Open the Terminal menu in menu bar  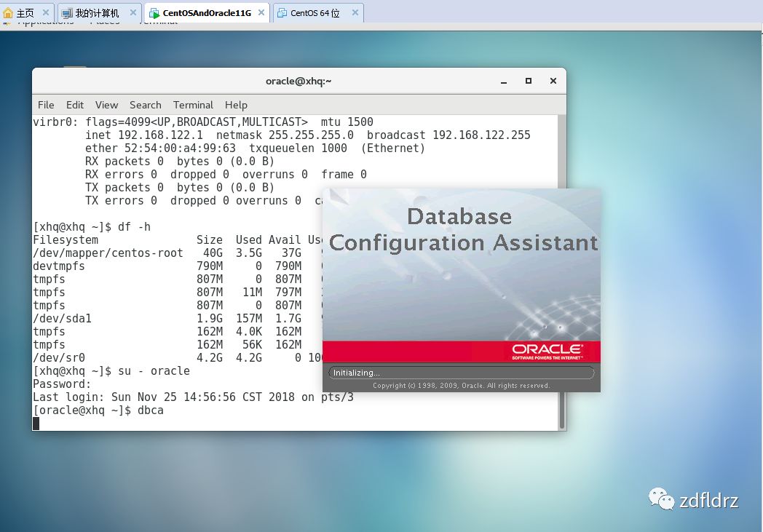coord(193,105)
